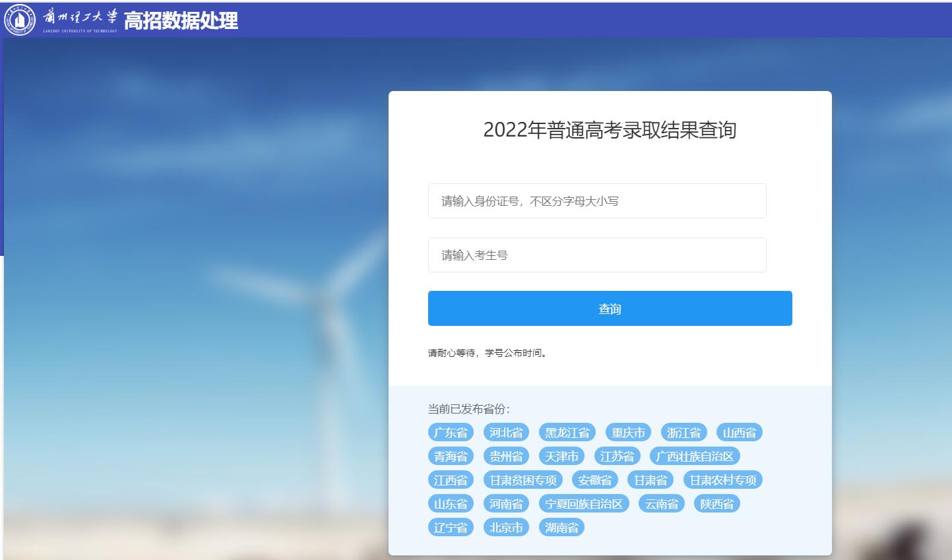Select the 江西省 province tag

point(451,480)
